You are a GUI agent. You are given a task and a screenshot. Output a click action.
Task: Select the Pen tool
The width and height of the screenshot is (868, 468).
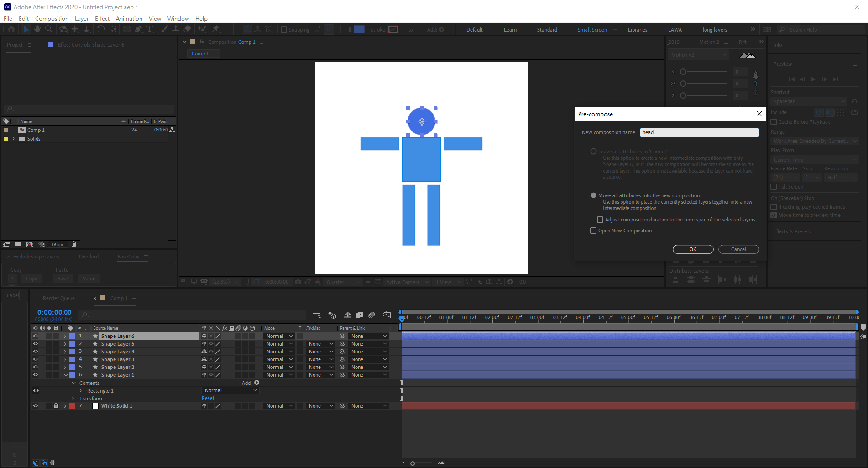(x=138, y=29)
